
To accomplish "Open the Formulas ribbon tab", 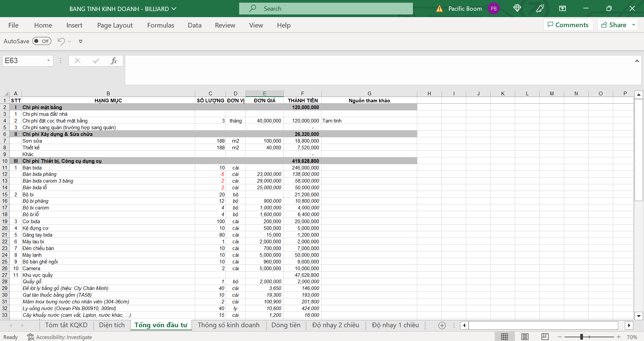I will 160,25.
